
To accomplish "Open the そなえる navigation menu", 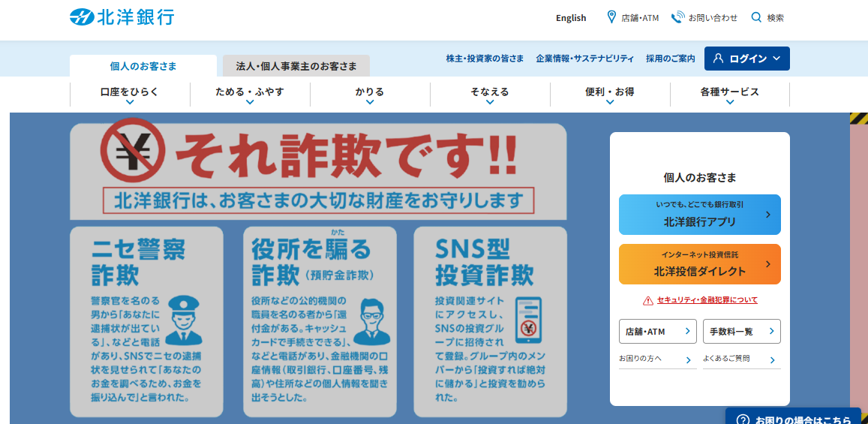I will [490, 93].
